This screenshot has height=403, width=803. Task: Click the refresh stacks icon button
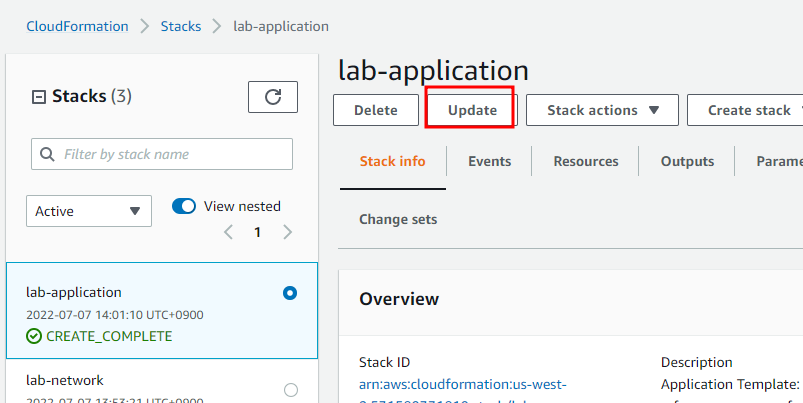(x=272, y=97)
